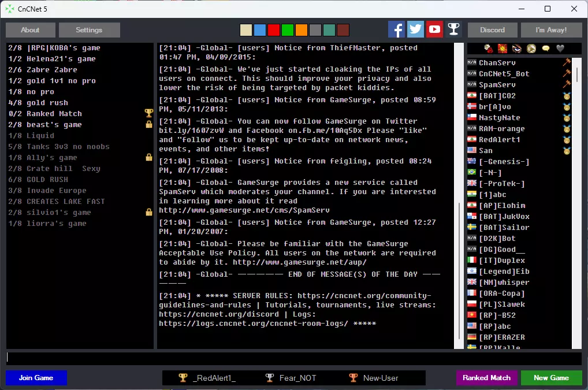Select |RPG|KOBA's game in list
The image size is (588, 390).
point(80,48)
